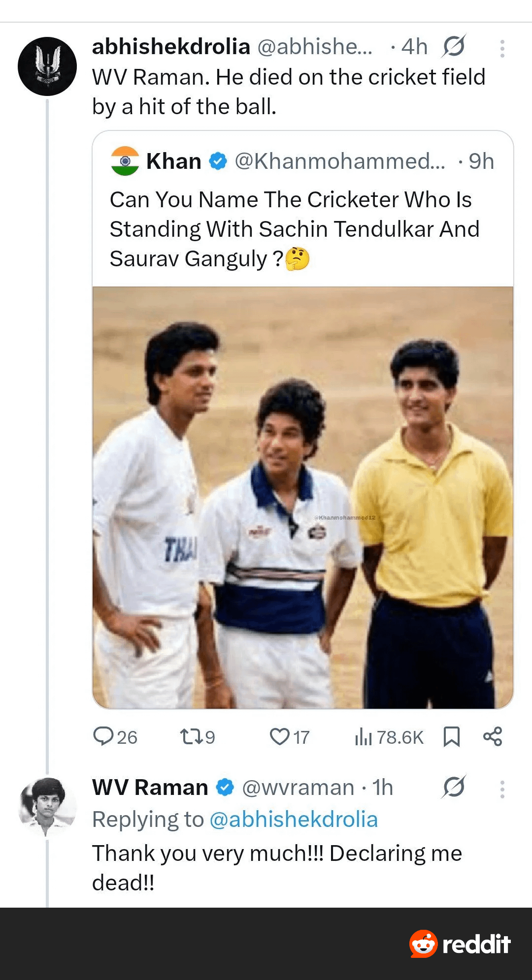
Task: Like the tweet with 17 likes
Action: tap(290, 737)
